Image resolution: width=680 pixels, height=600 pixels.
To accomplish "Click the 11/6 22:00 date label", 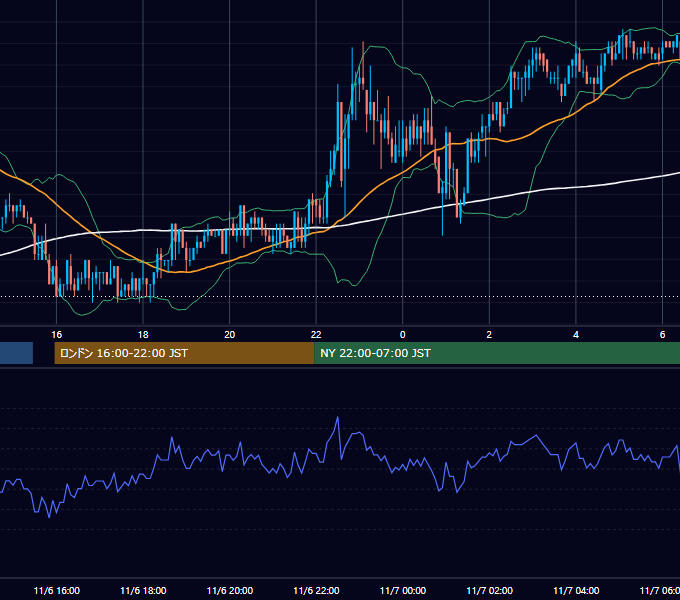I will tap(316, 590).
